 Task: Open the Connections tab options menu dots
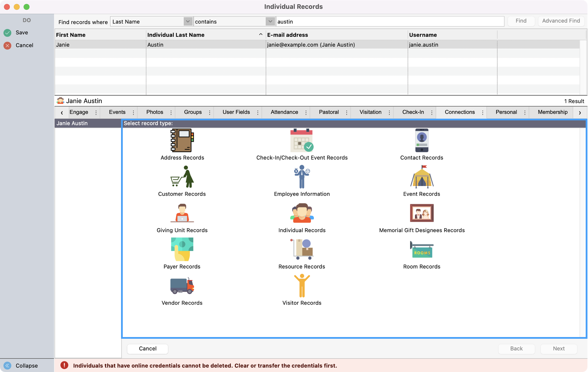coord(483,113)
